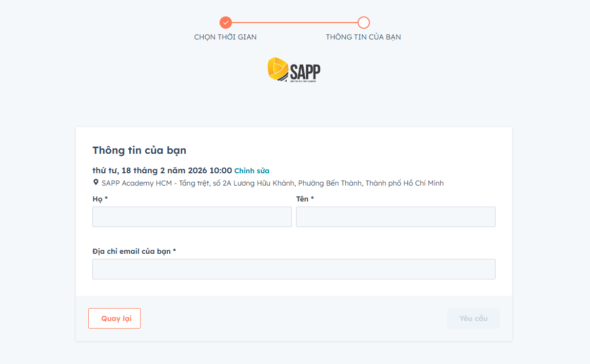Click the Chỉnh sửa link

point(252,171)
